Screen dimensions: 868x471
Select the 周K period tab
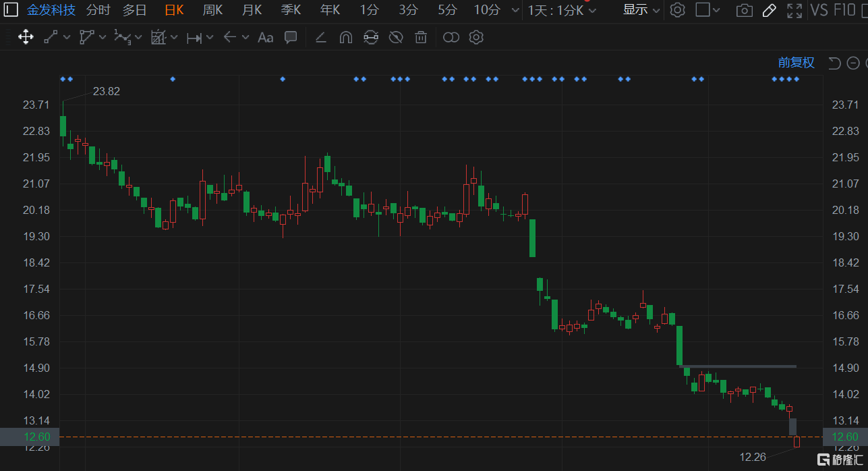[x=212, y=10]
